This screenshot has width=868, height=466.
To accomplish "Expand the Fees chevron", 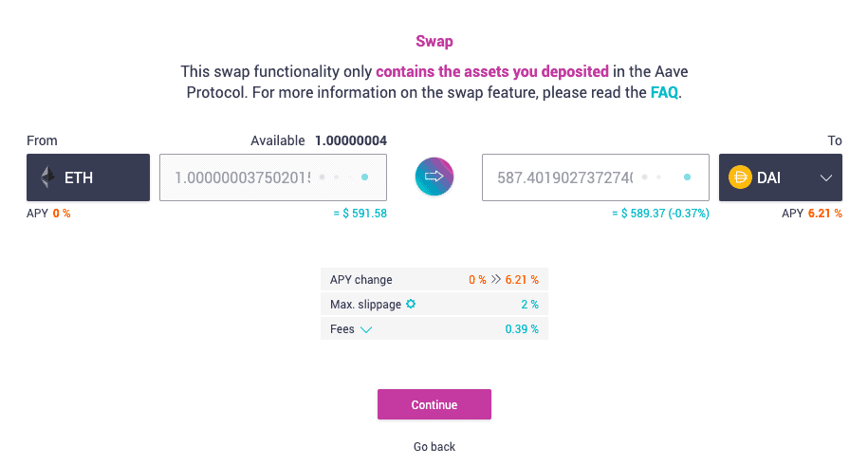I will click(x=366, y=329).
